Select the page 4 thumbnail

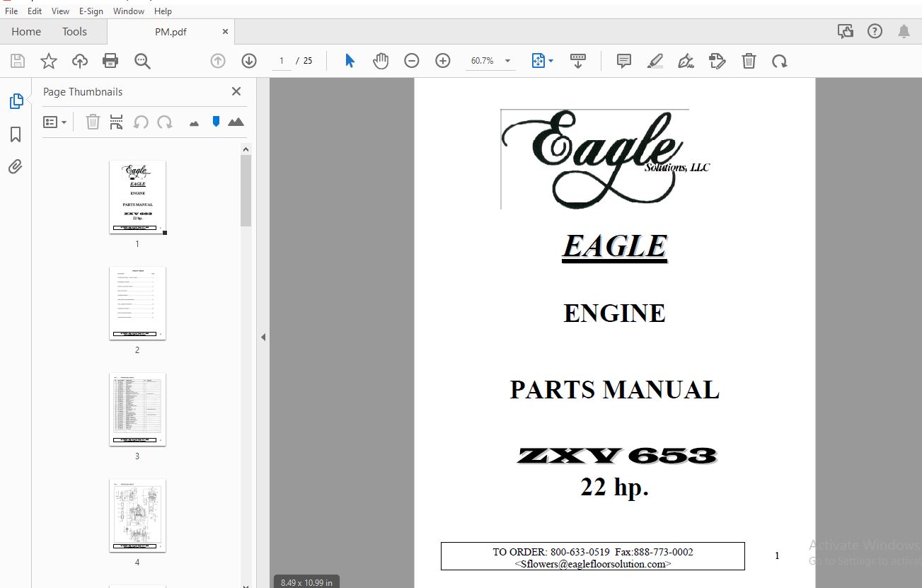[137, 515]
